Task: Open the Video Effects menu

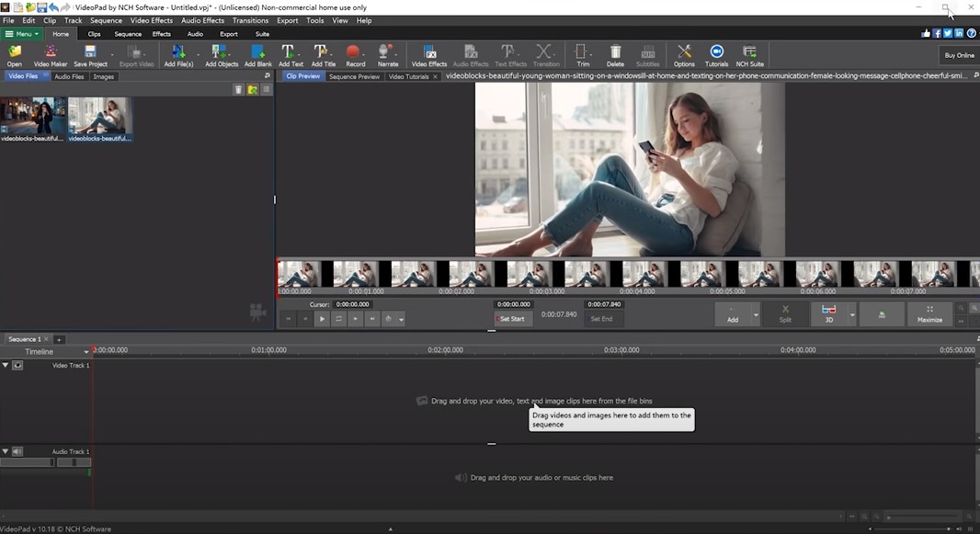Action: [x=152, y=20]
